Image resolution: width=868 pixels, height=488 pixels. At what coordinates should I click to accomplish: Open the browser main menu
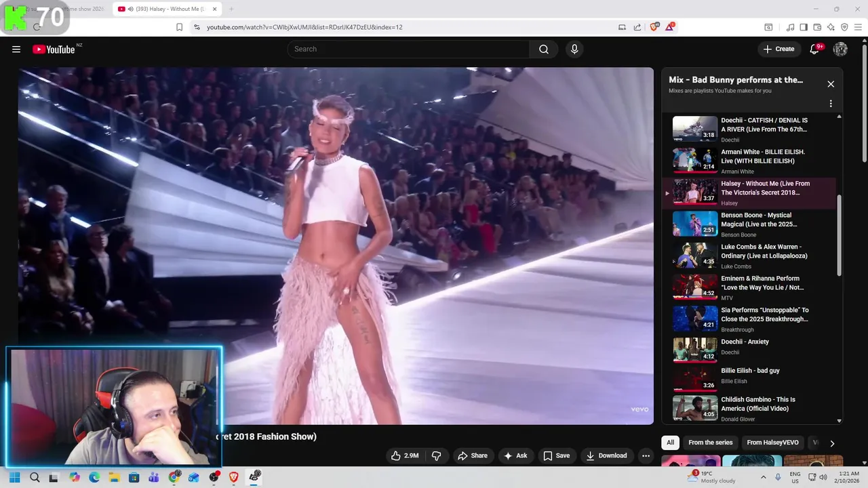(859, 27)
